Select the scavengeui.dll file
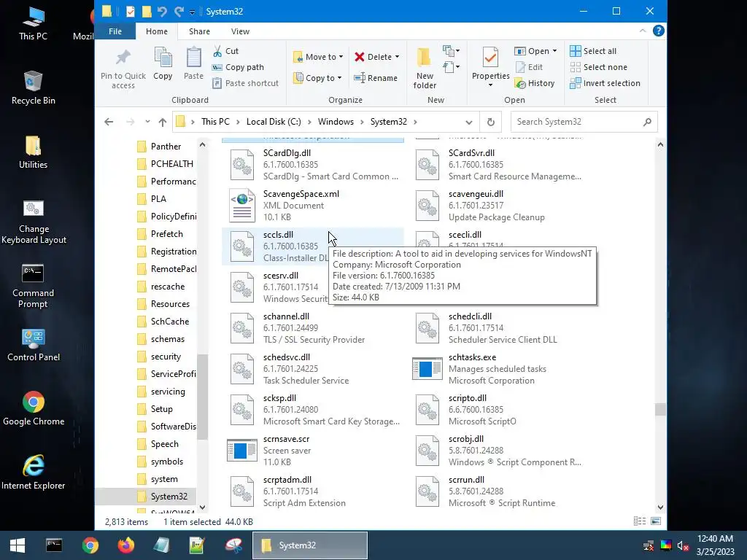 [x=498, y=206]
